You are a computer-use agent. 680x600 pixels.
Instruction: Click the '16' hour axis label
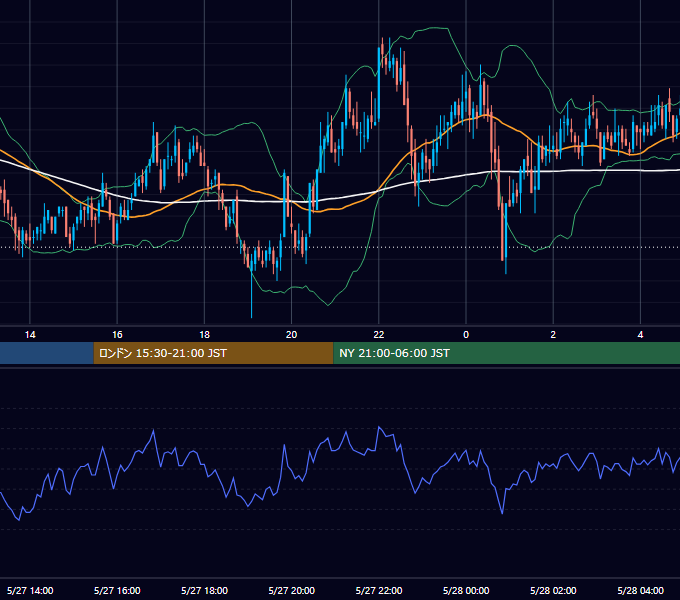click(x=117, y=335)
